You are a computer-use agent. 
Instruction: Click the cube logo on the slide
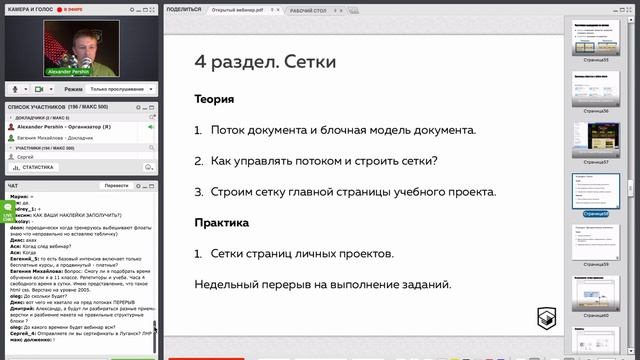coord(547,318)
